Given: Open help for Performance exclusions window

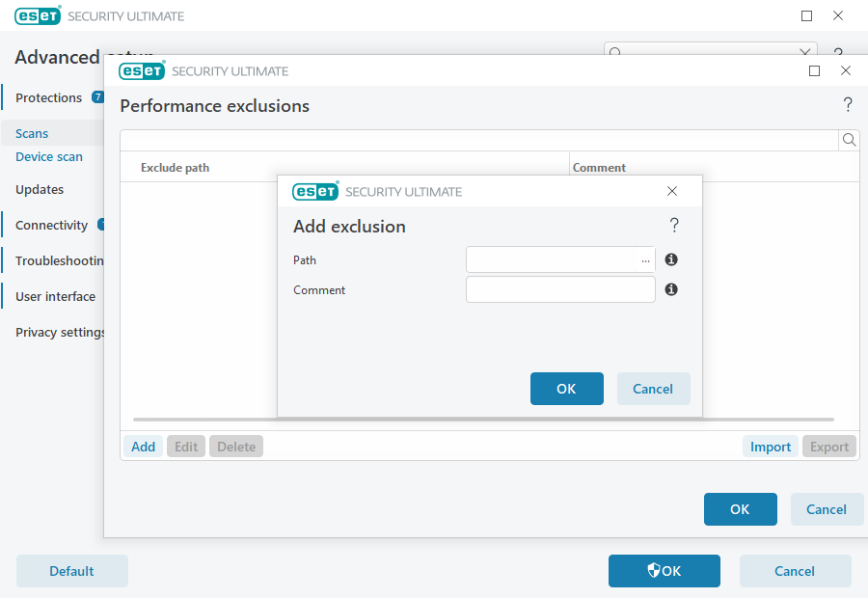Looking at the screenshot, I should coord(848,104).
